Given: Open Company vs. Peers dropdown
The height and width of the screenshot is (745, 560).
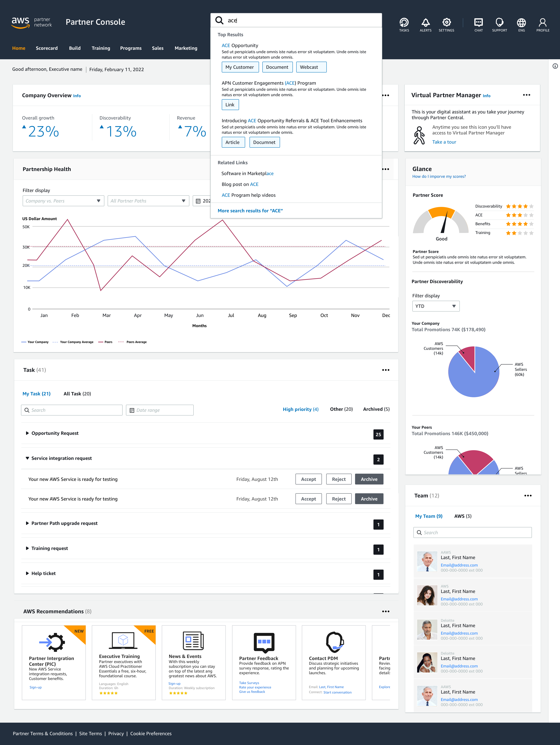Looking at the screenshot, I should coord(63,201).
